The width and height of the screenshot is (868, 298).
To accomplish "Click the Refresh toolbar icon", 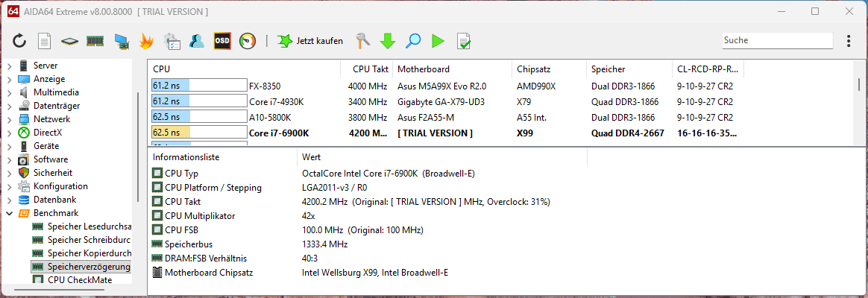I will click(x=19, y=41).
